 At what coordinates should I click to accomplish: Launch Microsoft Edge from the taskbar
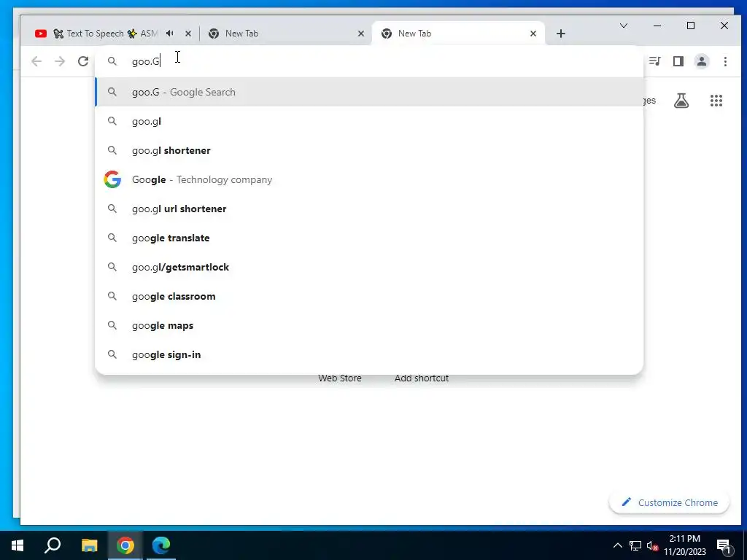[x=161, y=545]
